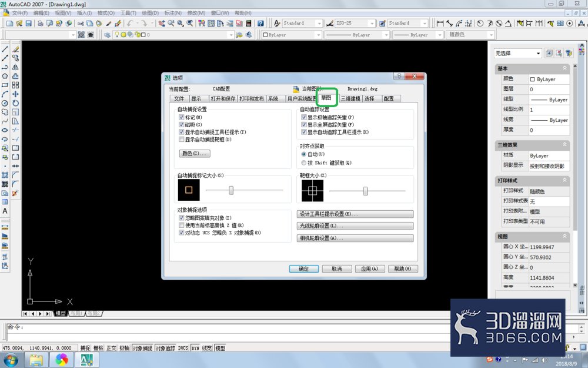Open the Layer Properties Manager icon
The width and height of the screenshot is (588, 368).
(x=108, y=35)
